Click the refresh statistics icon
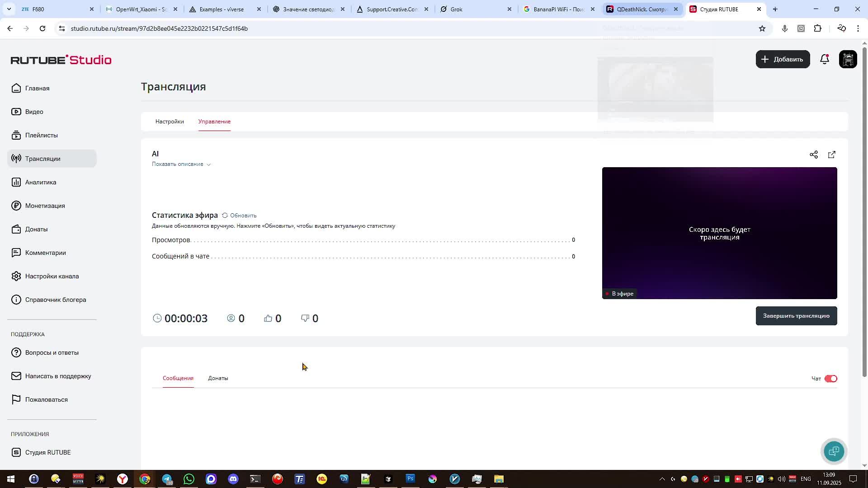Image resolution: width=868 pixels, height=488 pixels. coord(225,216)
